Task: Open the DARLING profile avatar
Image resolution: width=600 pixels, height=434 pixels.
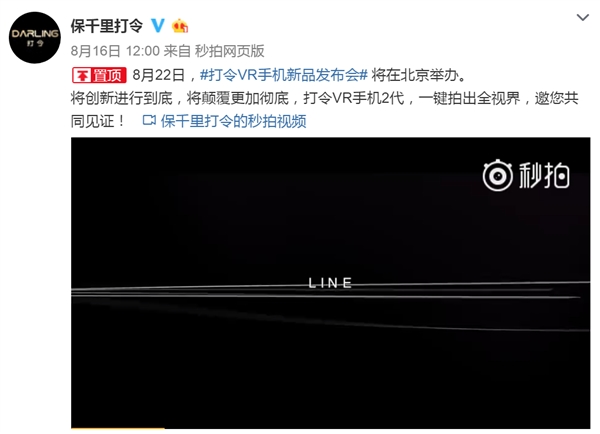Action: (34, 38)
